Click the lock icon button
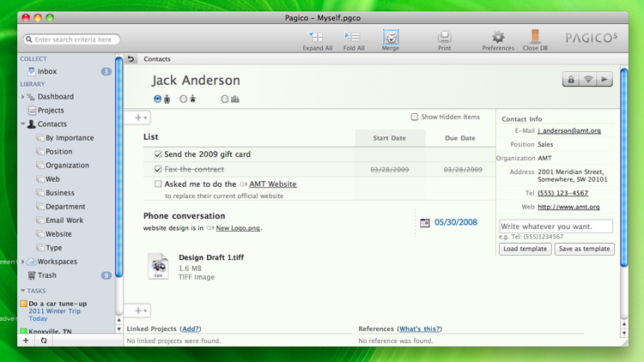Image resolution: width=644 pixels, height=362 pixels. tap(571, 79)
